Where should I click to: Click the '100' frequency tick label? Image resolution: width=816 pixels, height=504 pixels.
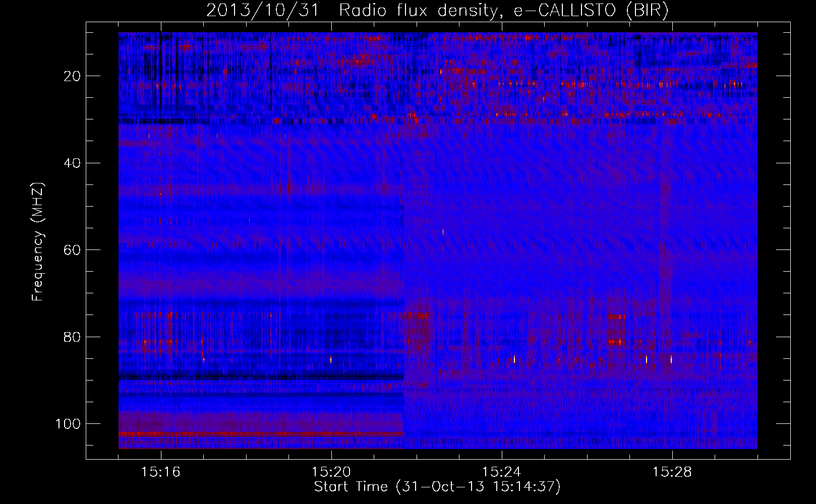click(x=68, y=424)
